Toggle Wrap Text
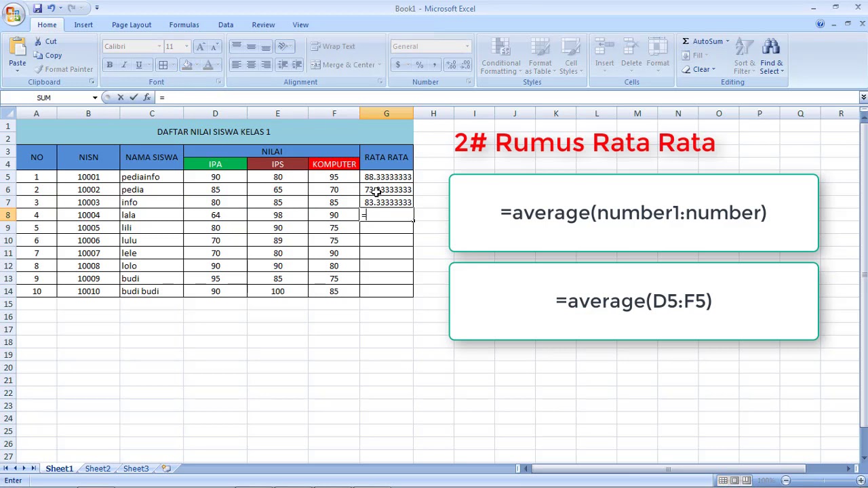The width and height of the screenshot is (868, 488). click(333, 46)
